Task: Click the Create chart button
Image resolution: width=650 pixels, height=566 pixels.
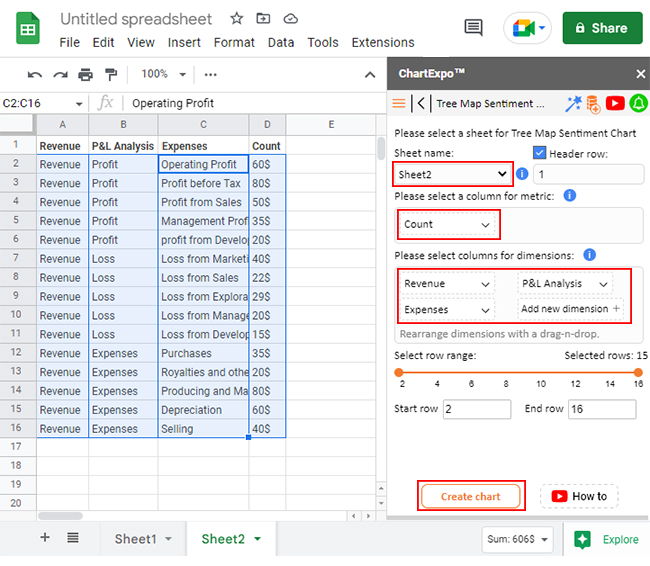Action: [471, 496]
